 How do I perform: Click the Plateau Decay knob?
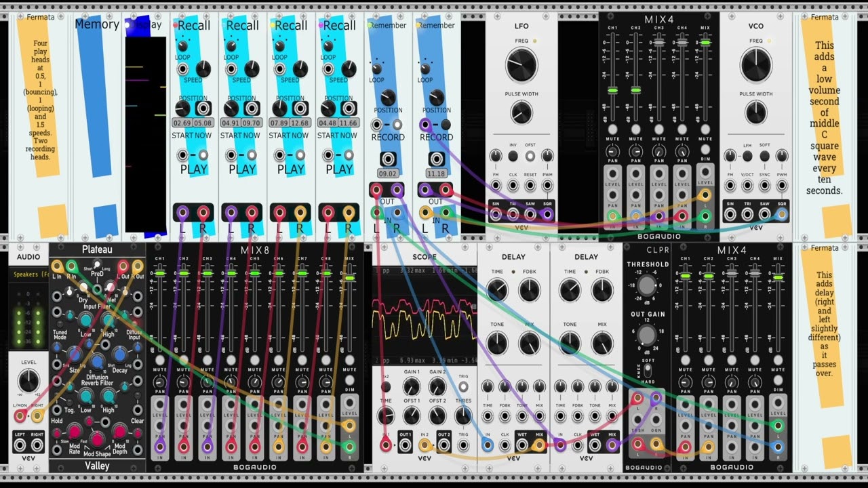119,354
